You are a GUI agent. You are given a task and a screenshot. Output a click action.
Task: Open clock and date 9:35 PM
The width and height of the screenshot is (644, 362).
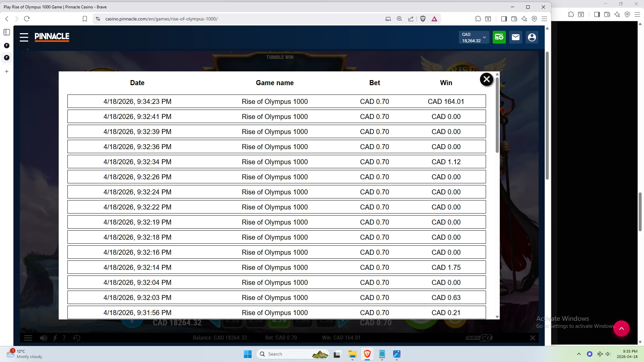click(627, 354)
